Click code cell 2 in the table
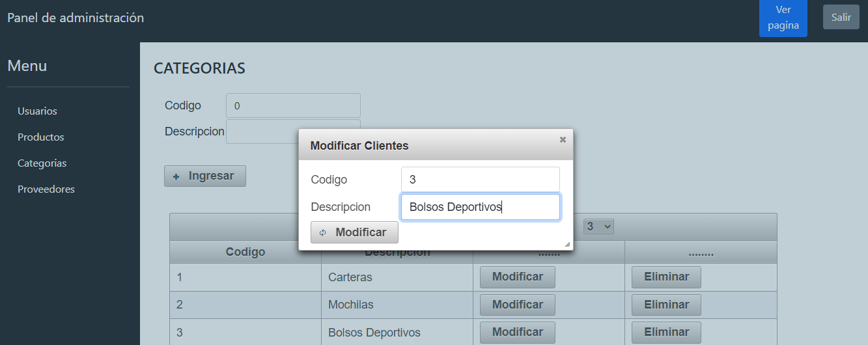The image size is (868, 345). point(245,305)
